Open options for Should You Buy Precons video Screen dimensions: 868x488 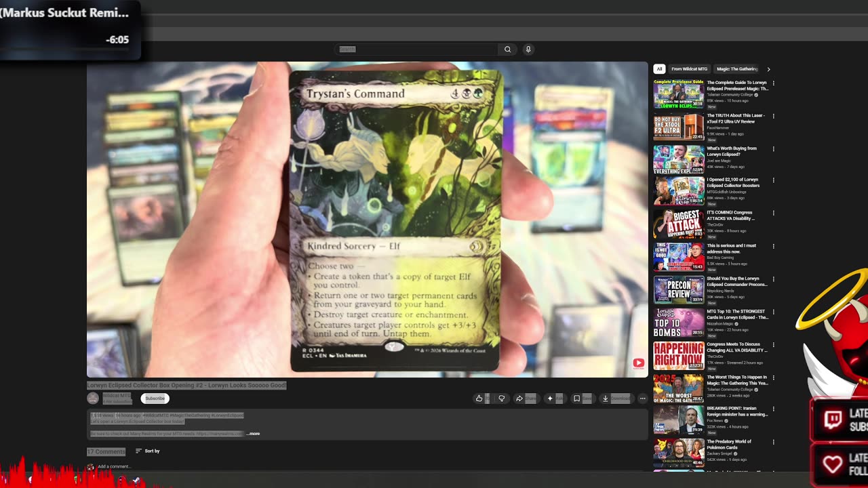(773, 279)
